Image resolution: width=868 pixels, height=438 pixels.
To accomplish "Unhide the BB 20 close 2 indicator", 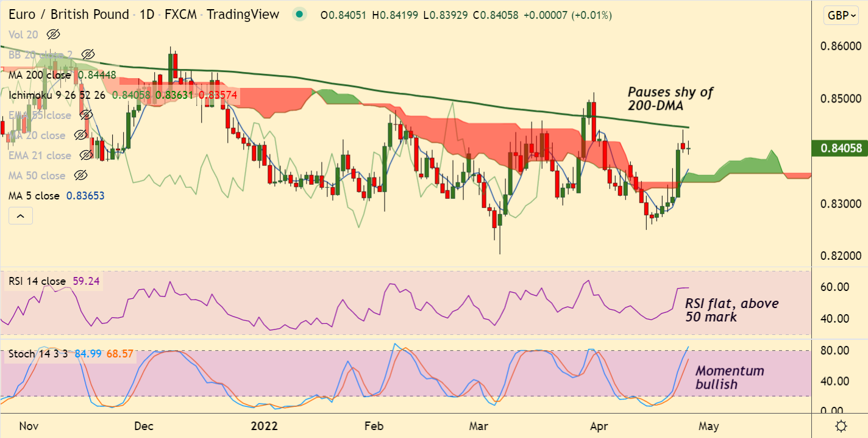I will click(89, 54).
